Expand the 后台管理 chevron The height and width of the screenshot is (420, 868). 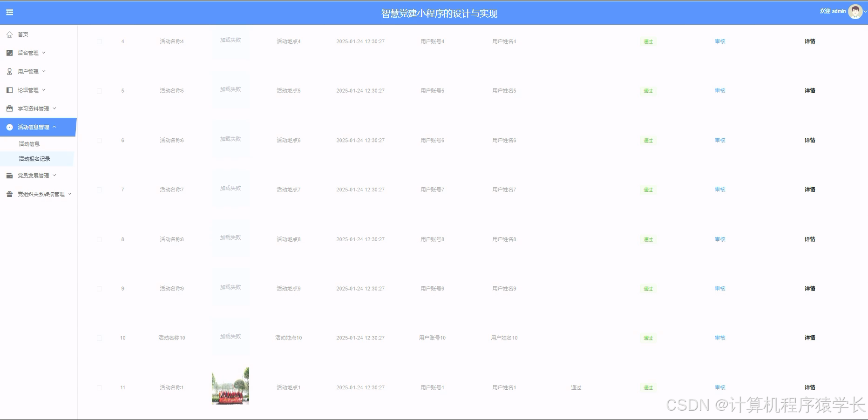click(x=44, y=53)
